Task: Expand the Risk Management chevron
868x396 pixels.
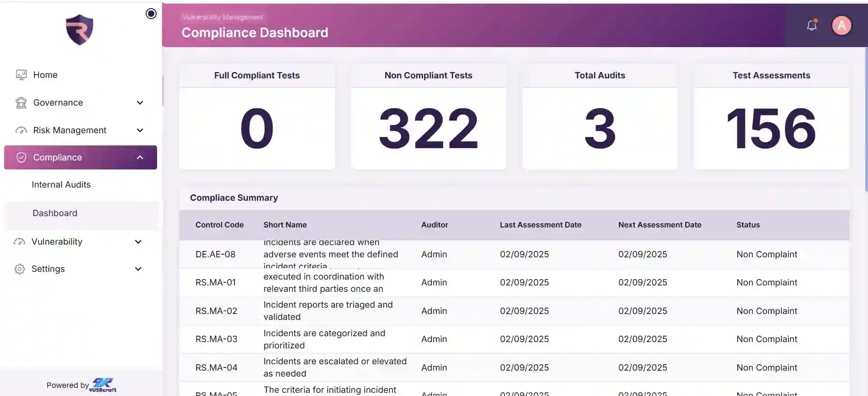Action: (x=140, y=130)
